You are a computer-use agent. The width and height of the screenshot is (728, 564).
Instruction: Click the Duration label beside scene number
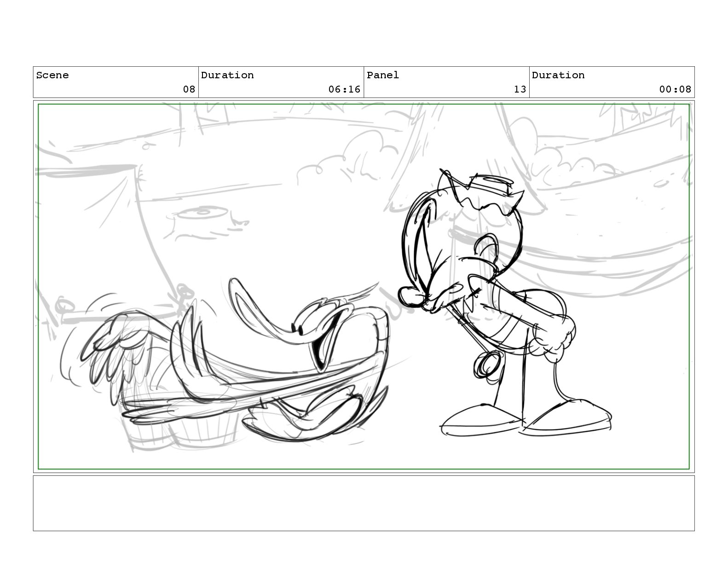pos(227,75)
